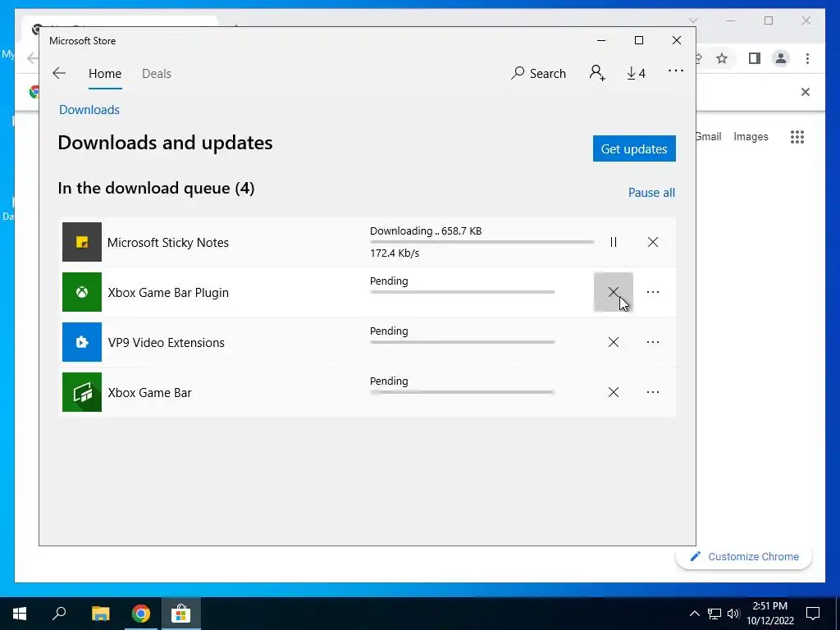Toggle Chrome's side panel icon
Screen dimensions: 840x630
(x=755, y=58)
